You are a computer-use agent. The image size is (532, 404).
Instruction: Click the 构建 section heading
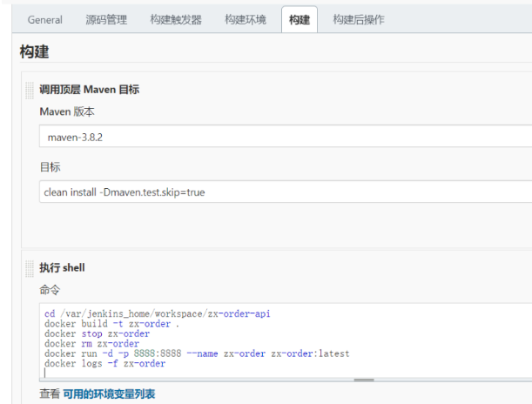(34, 52)
